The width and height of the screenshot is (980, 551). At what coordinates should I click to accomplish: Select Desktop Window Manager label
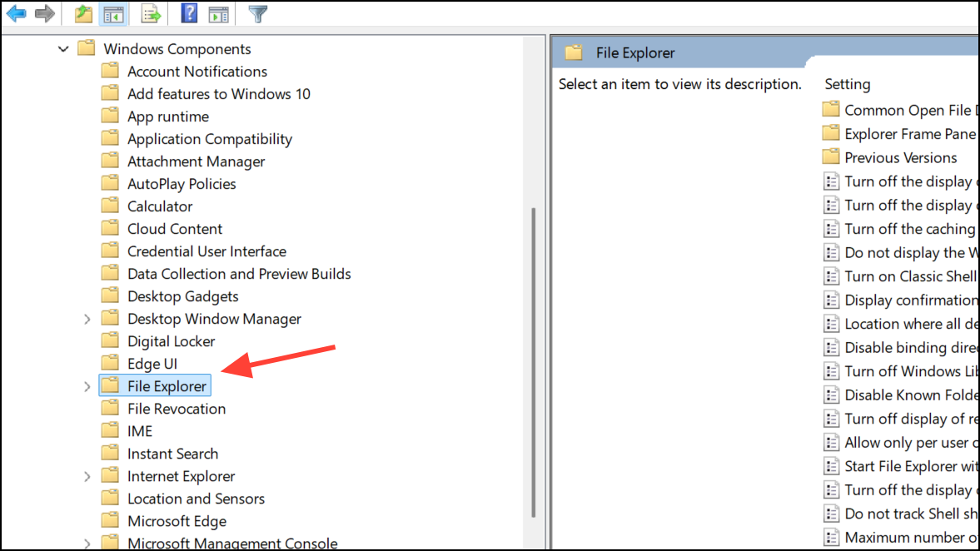coord(214,319)
